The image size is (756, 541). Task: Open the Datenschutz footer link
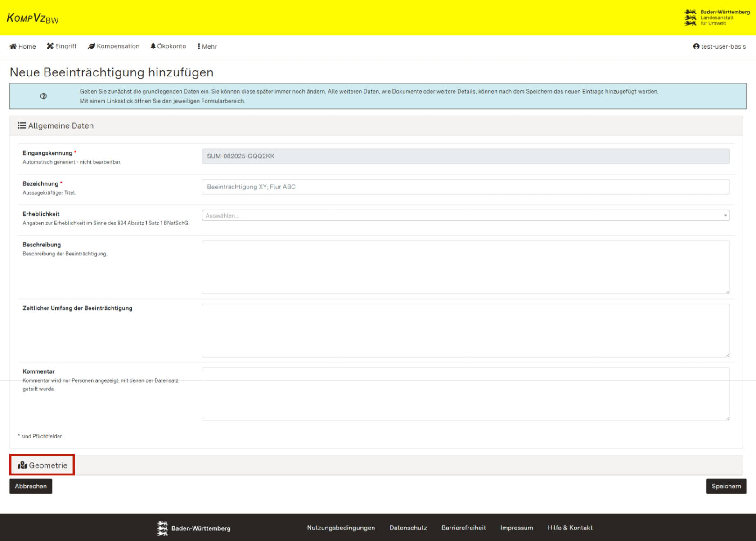tap(408, 528)
